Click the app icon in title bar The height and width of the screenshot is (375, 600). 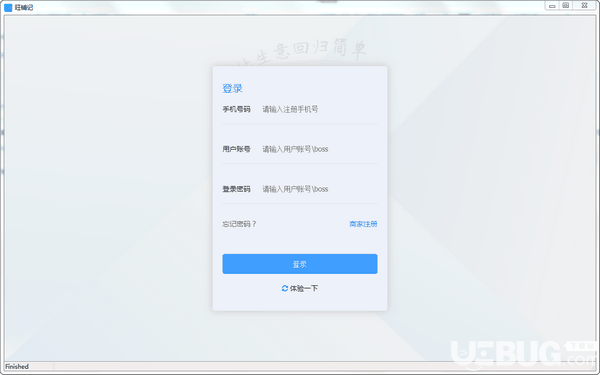point(8,7)
